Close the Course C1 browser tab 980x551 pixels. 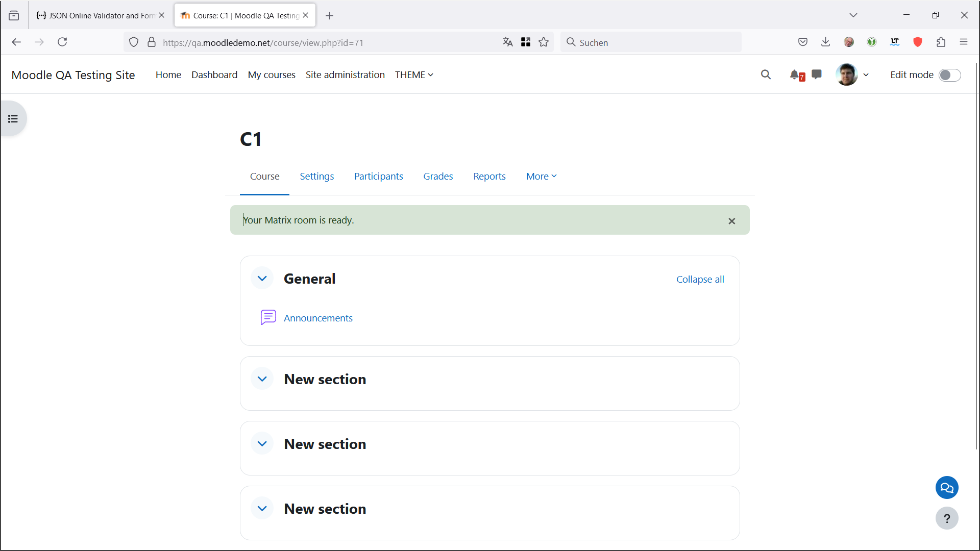click(x=305, y=15)
